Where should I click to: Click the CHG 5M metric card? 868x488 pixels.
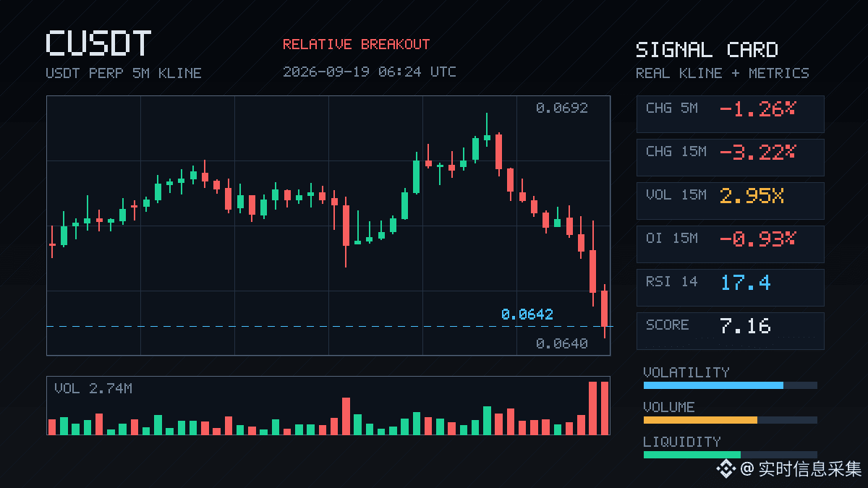pyautogui.click(x=730, y=114)
